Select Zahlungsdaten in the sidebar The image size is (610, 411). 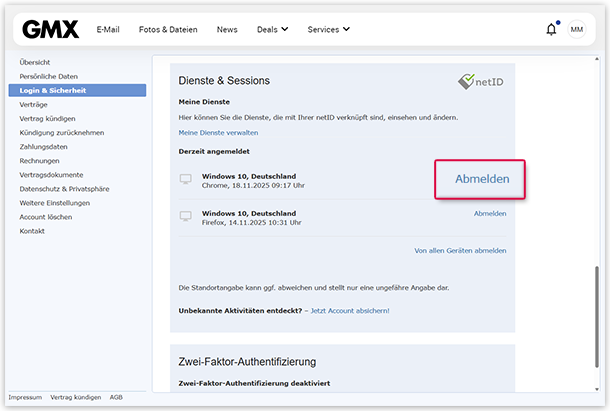pos(43,146)
